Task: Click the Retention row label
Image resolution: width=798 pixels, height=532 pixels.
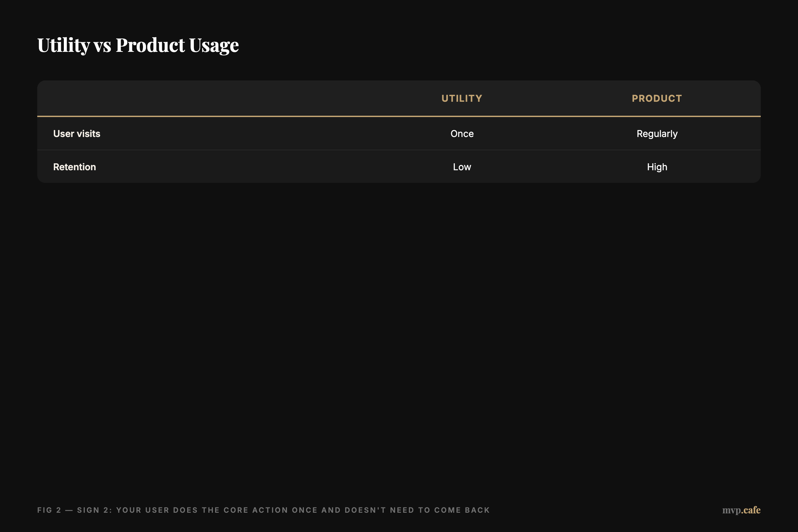Action: (x=74, y=167)
